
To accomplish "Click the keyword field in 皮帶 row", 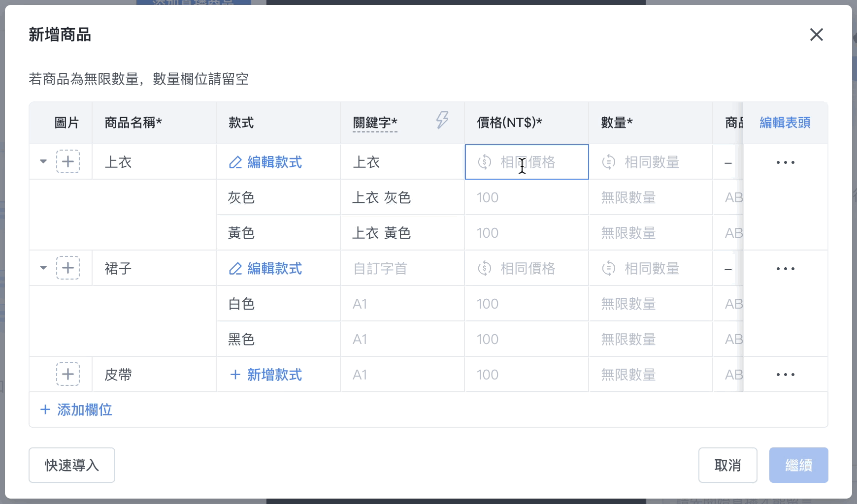I will [402, 375].
